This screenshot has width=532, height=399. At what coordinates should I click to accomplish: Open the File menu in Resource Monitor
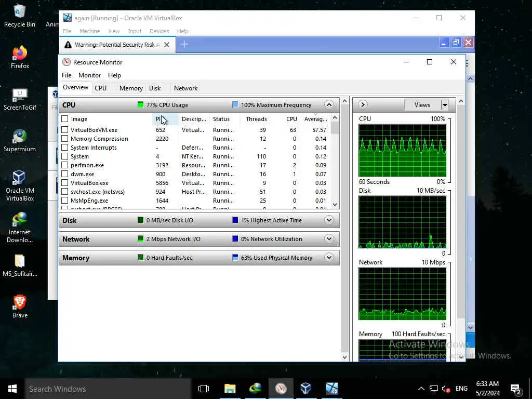click(66, 75)
